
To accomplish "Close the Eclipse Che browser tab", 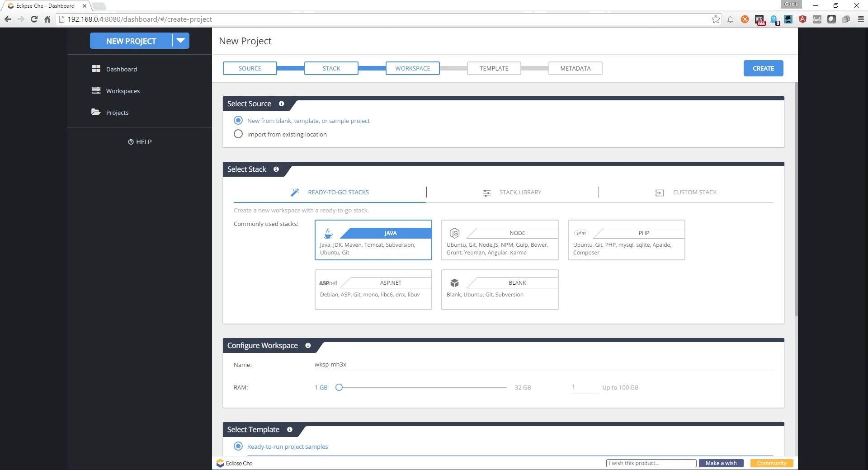I will [x=85, y=6].
